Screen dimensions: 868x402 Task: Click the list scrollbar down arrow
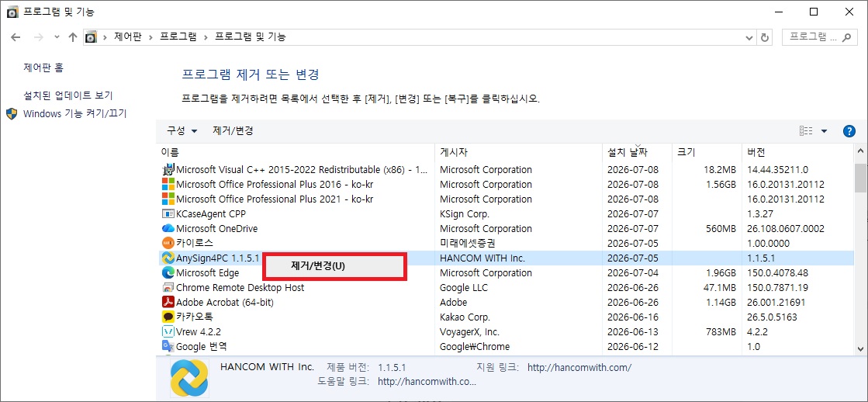click(861, 348)
